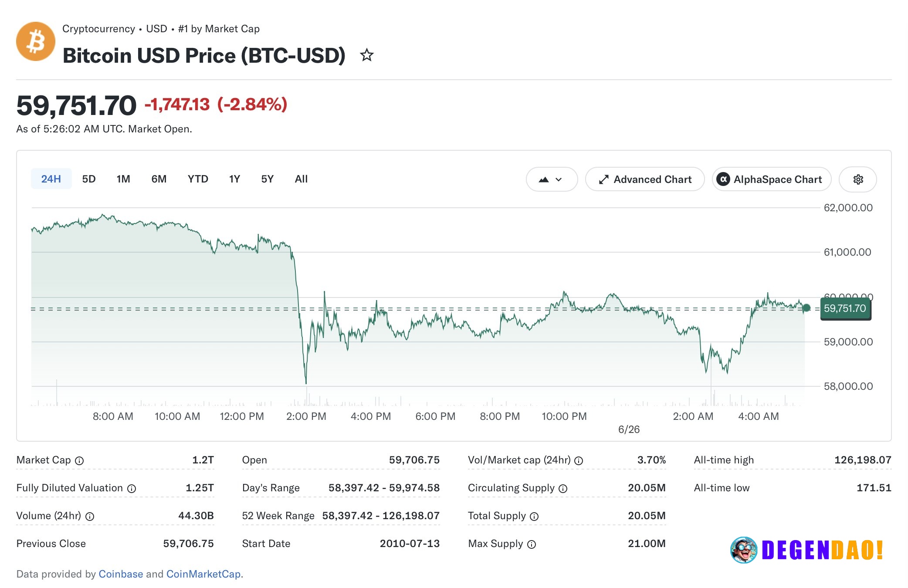Select the All time range tab
The width and height of the screenshot is (908, 588).
(301, 179)
